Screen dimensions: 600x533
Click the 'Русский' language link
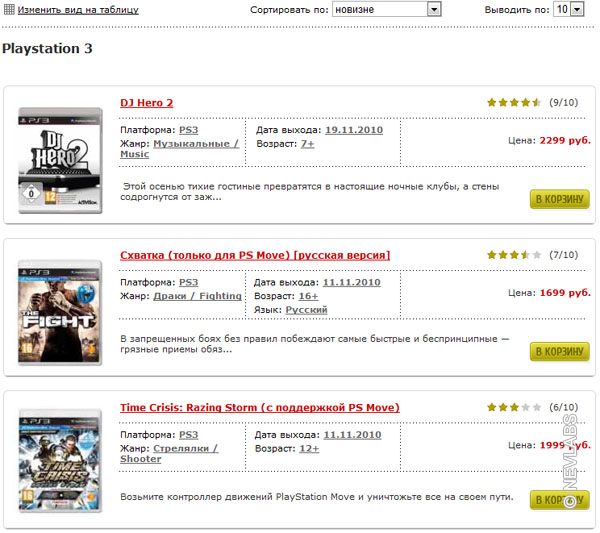306,310
